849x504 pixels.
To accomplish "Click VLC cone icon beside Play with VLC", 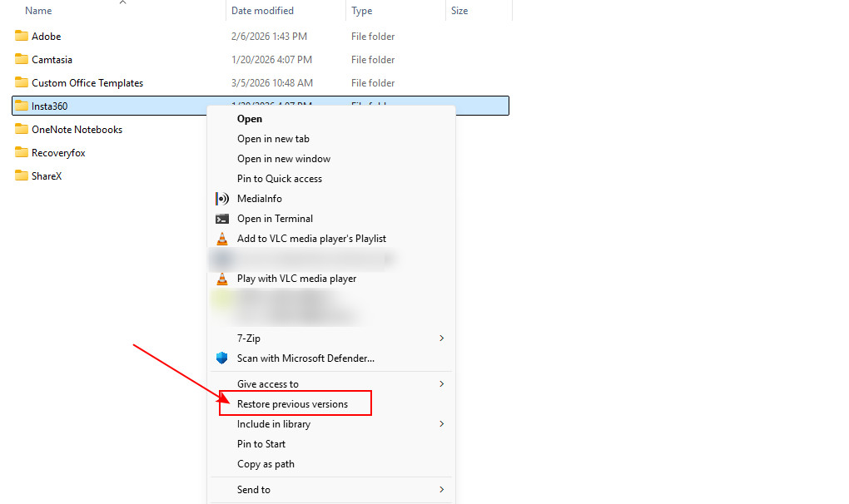I will [x=222, y=279].
